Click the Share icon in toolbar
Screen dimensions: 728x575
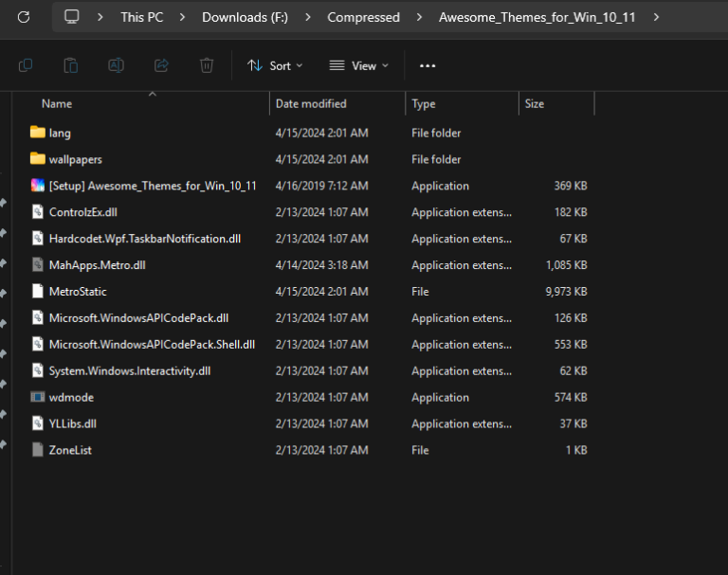(x=161, y=65)
